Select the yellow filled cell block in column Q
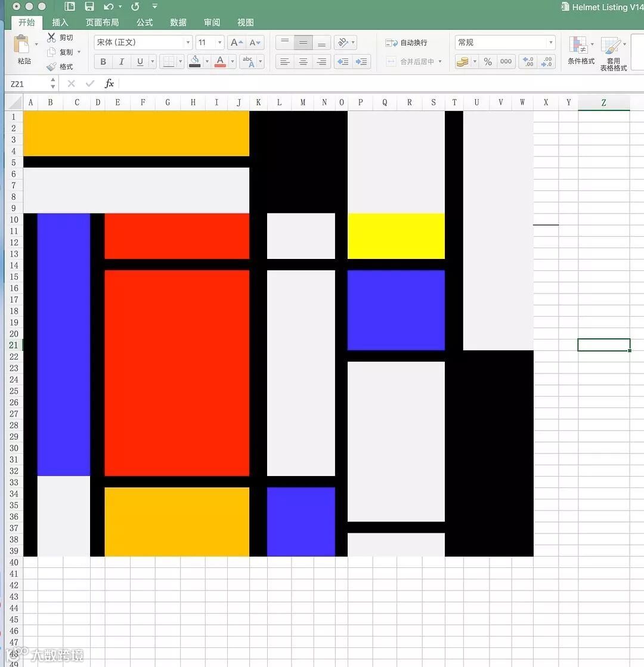The image size is (644, 667). coord(396,236)
